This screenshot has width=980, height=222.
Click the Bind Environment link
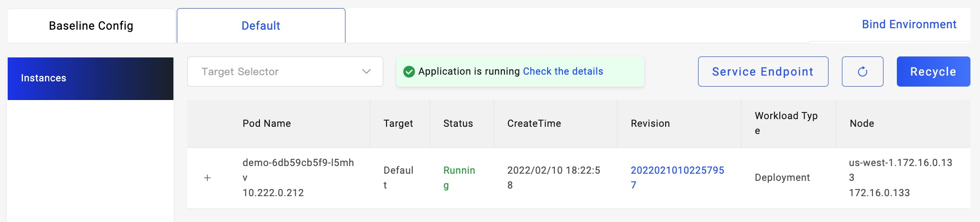click(x=909, y=24)
